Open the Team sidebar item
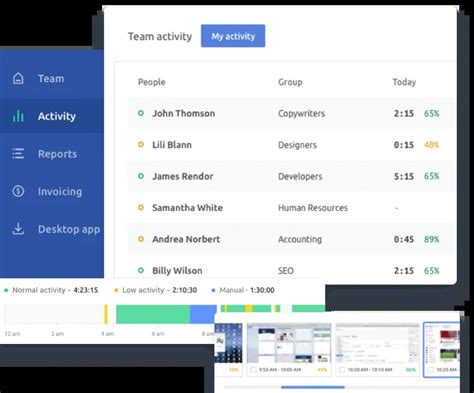Screen dimensions: 474x393 click(52, 78)
